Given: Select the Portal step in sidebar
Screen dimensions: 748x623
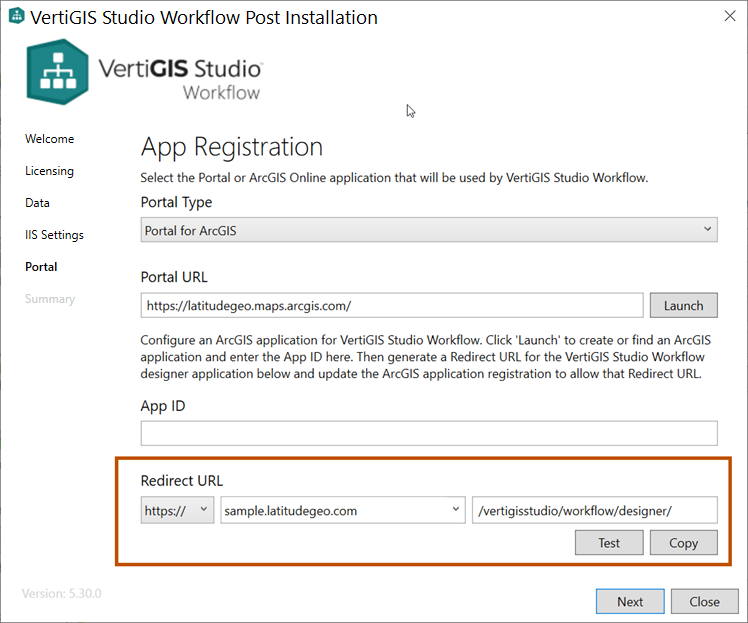Looking at the screenshot, I should click(42, 267).
